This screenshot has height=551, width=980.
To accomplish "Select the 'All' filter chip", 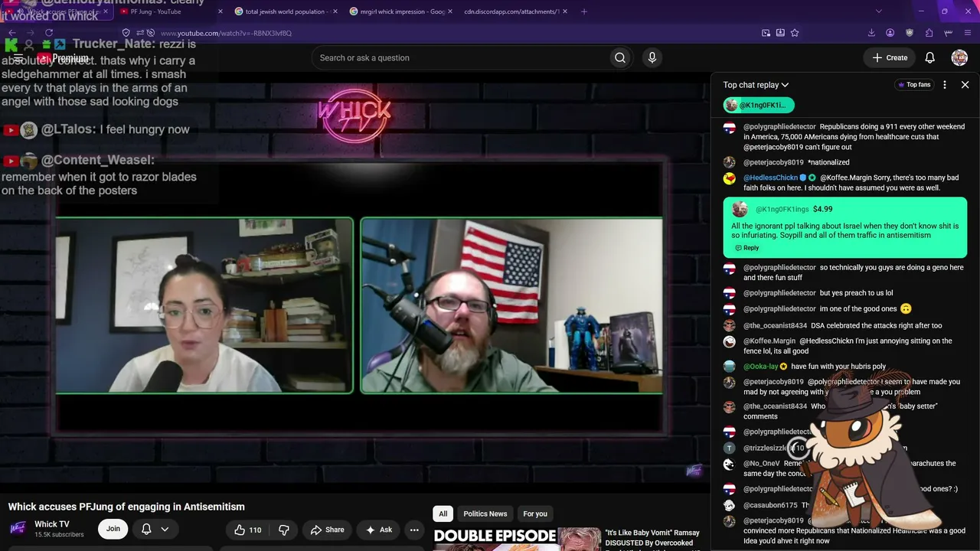I will 443,514.
